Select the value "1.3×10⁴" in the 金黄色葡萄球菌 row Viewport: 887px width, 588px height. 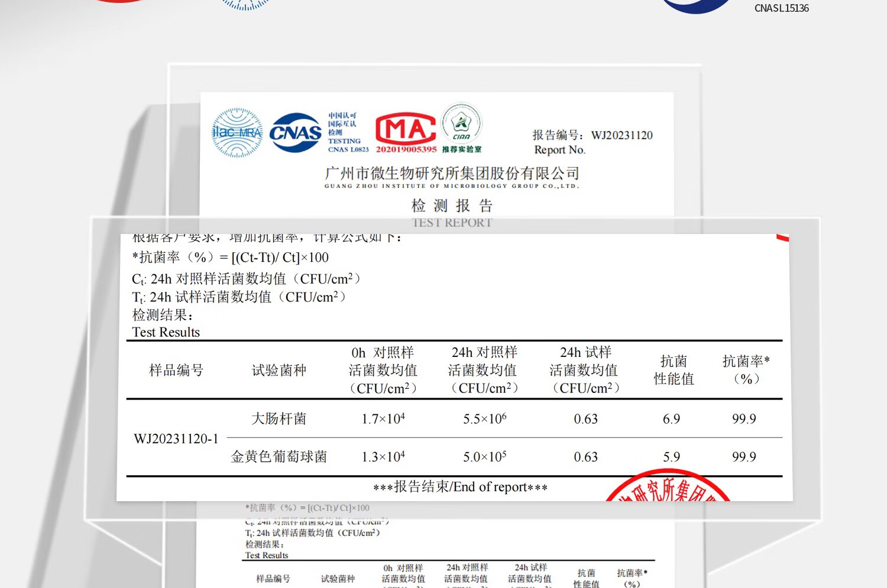coord(383,457)
